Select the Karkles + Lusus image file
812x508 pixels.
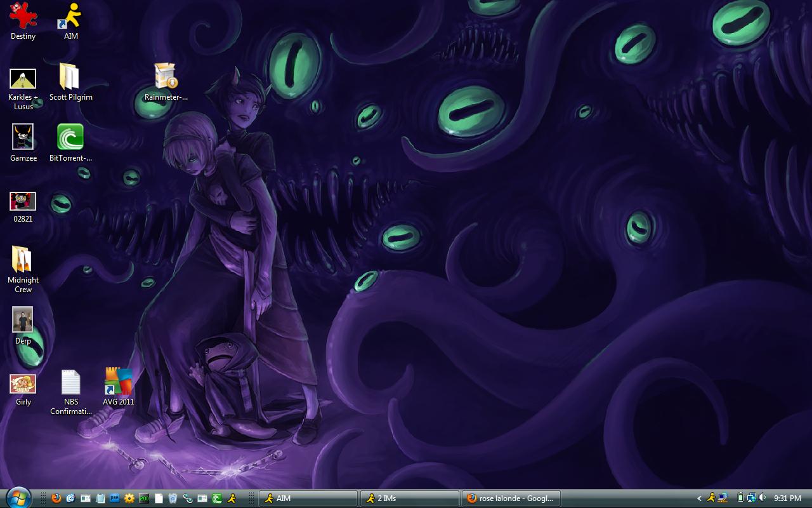click(x=23, y=79)
